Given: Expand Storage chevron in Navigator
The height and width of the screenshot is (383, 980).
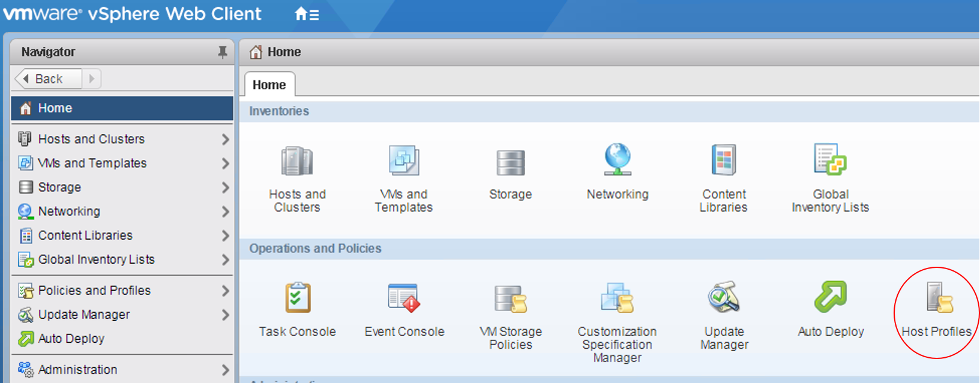Looking at the screenshot, I should coord(225,187).
